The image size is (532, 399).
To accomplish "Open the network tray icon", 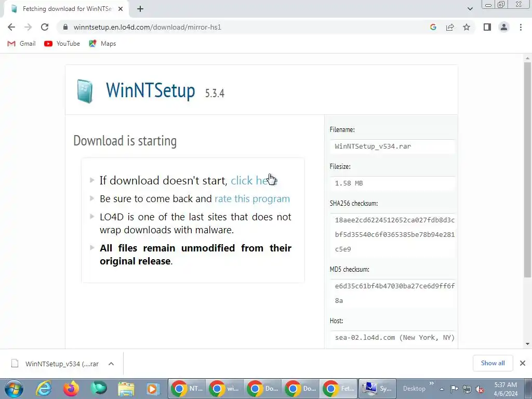I will 467,389.
